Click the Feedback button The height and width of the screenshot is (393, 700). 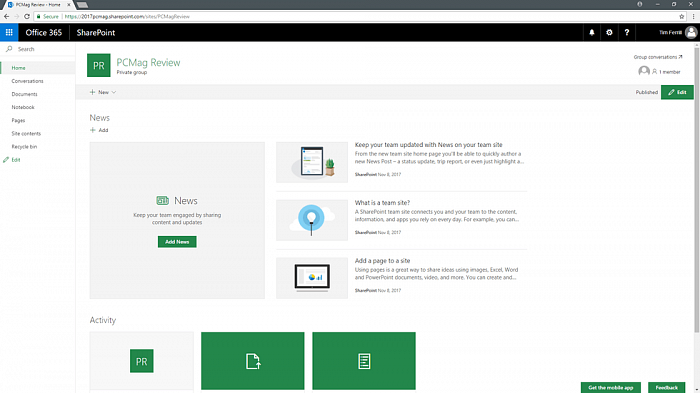pyautogui.click(x=666, y=388)
